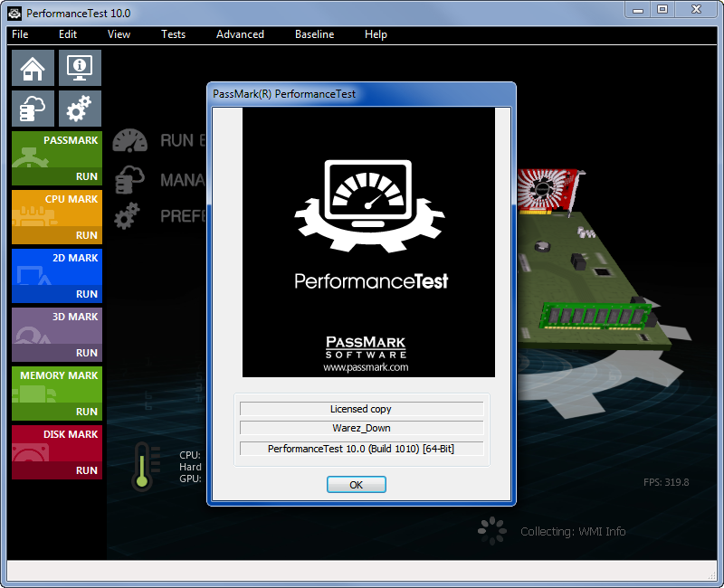
Task: Click the 'Warez_Down' license name field
Action: pyautogui.click(x=361, y=428)
